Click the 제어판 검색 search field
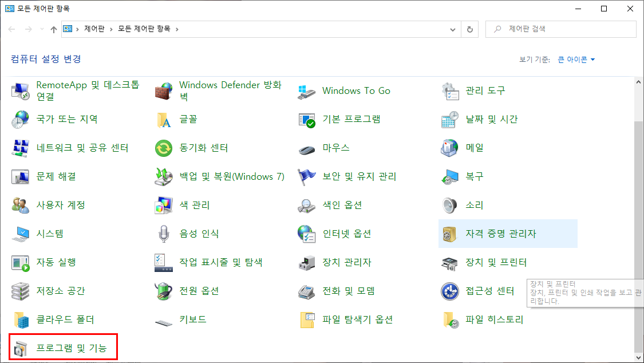The height and width of the screenshot is (363, 644). (x=560, y=29)
